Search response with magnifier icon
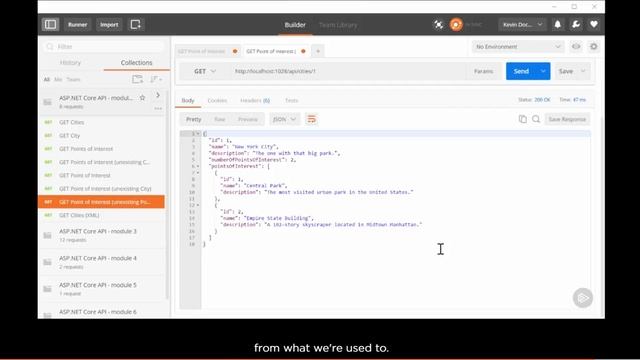The image size is (640, 360). tap(536, 119)
